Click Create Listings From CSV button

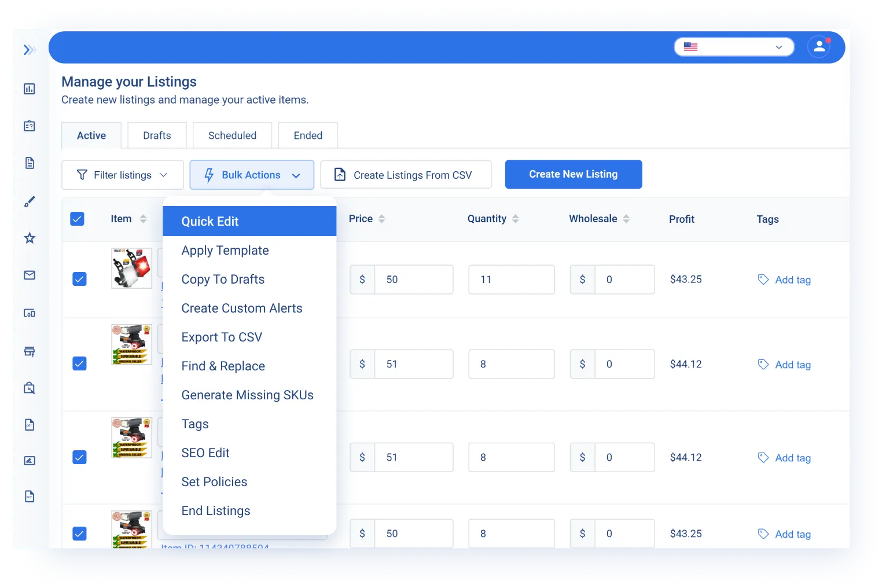point(406,175)
